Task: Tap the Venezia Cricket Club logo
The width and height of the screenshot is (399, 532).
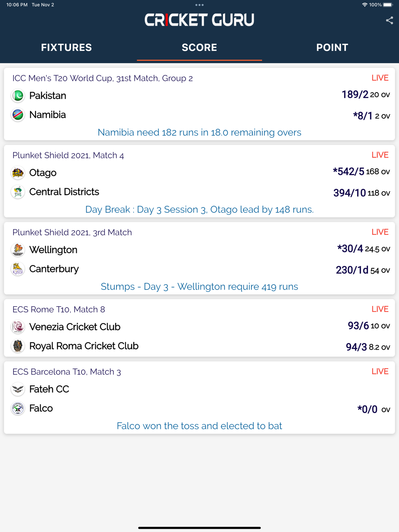Action: (18, 327)
